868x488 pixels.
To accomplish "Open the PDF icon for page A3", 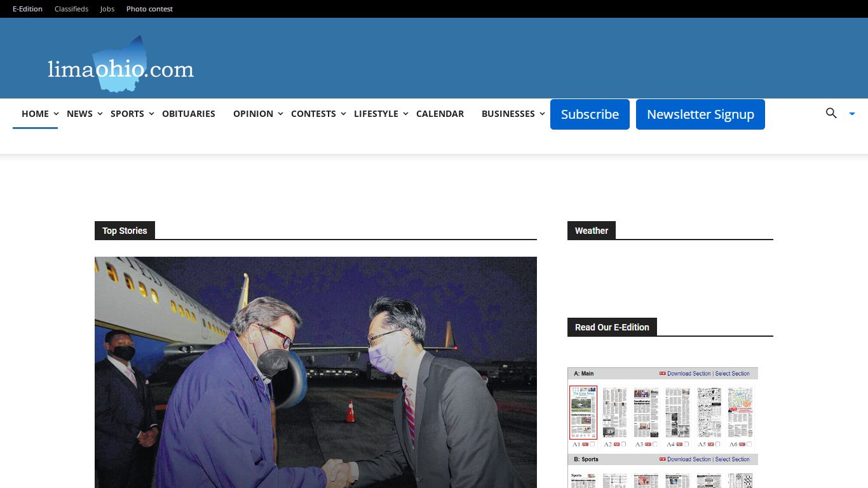I will (x=648, y=444).
